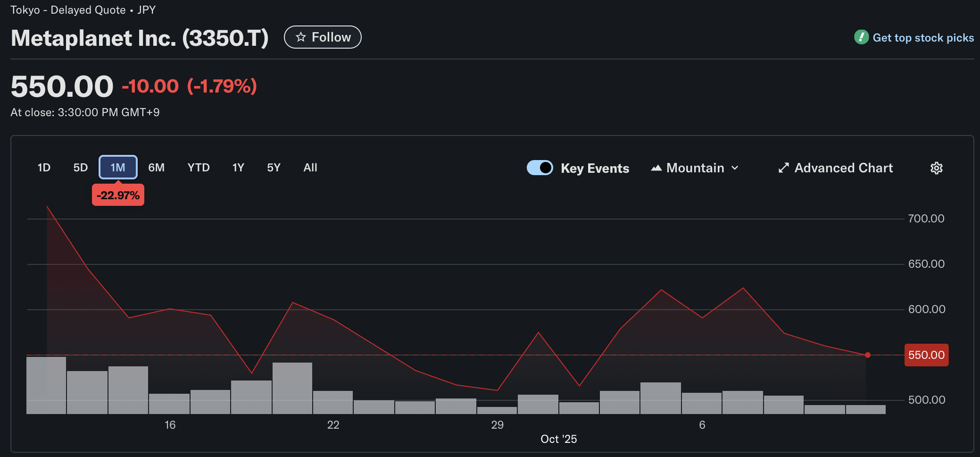Click the star icon in Follow button
The width and height of the screenshot is (980, 457).
point(301,37)
